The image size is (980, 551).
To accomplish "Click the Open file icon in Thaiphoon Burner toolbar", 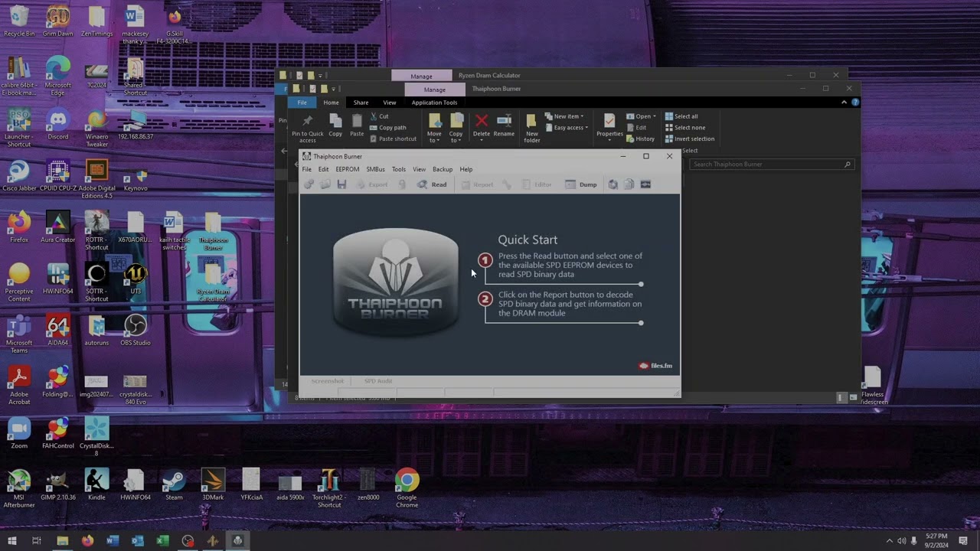I will tap(325, 184).
